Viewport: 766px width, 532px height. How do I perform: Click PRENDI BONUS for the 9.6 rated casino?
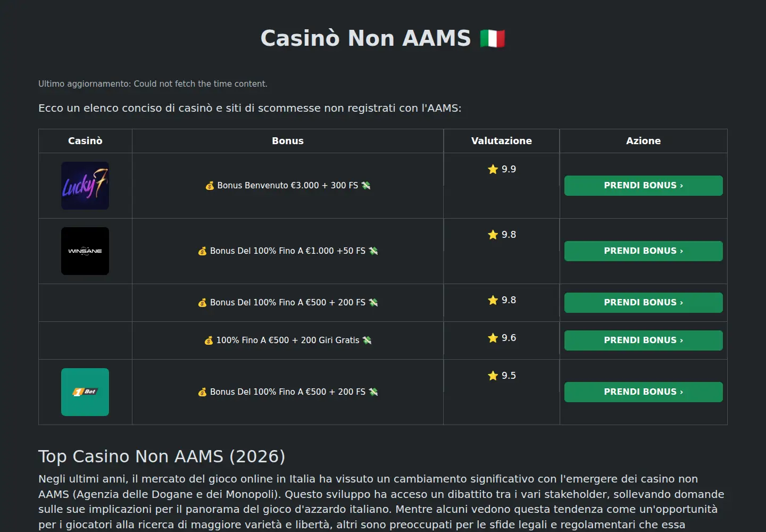click(x=643, y=340)
